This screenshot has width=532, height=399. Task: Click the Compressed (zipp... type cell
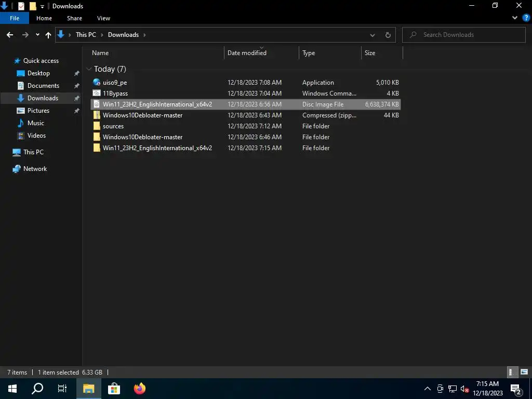pos(329,115)
